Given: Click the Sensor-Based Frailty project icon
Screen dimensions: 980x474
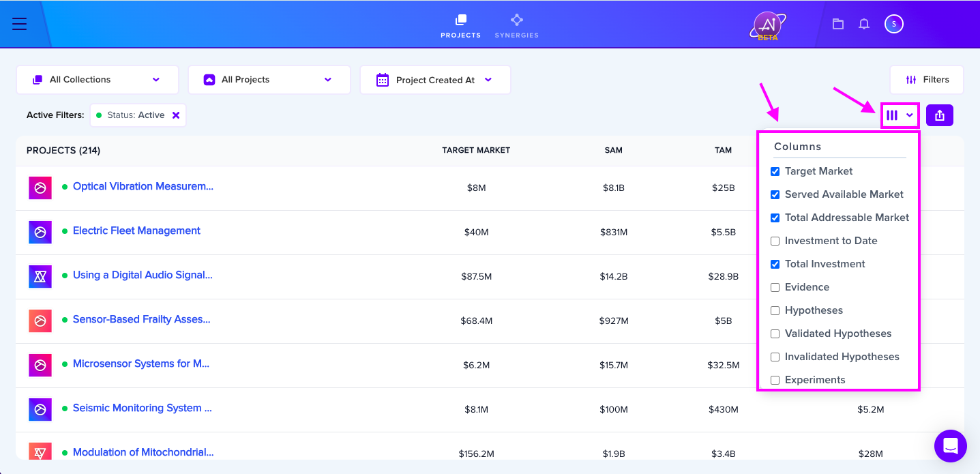Looking at the screenshot, I should (40, 321).
